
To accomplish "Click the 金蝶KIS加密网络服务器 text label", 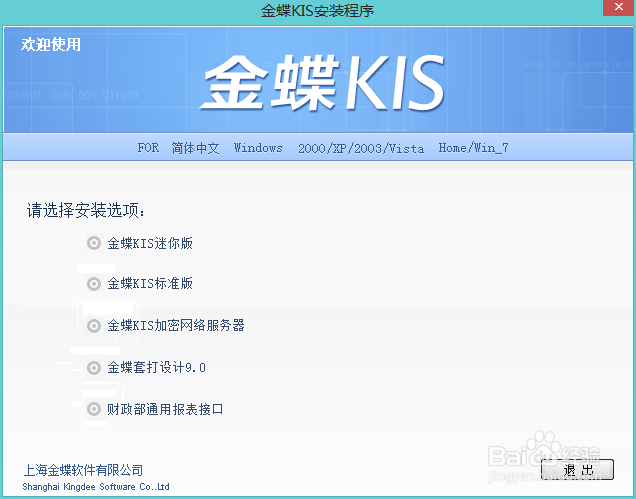I will pyautogui.click(x=176, y=326).
